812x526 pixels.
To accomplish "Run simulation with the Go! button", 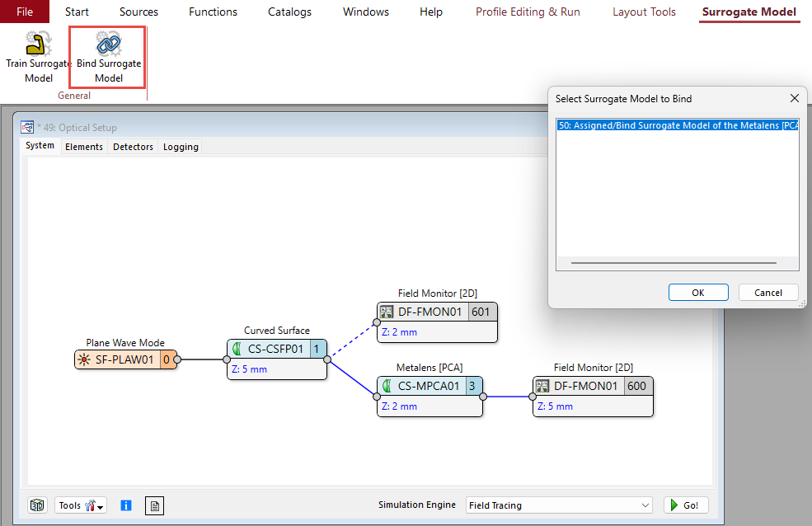I will (x=686, y=505).
